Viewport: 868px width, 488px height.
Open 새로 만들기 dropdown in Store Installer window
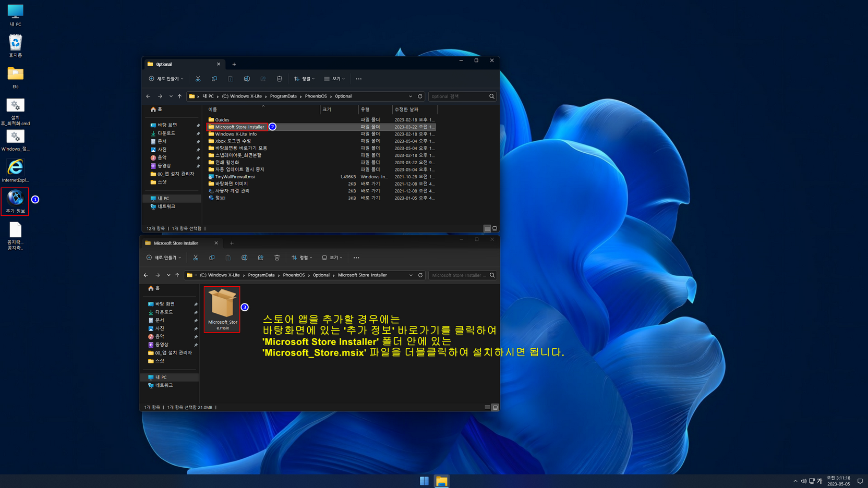(164, 258)
